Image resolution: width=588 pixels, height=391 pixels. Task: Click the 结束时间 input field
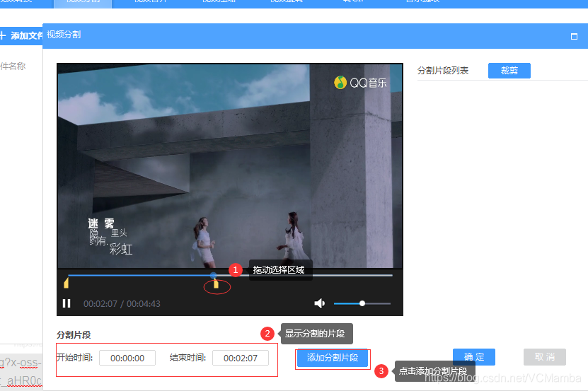241,358
